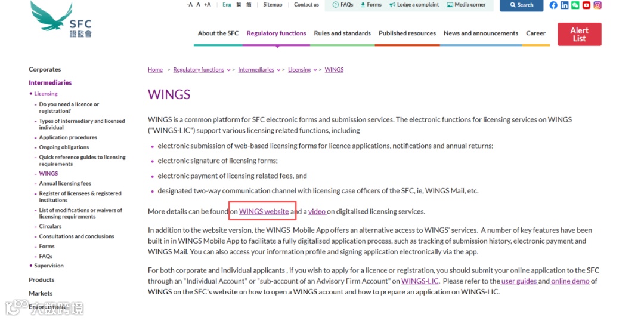Click Lodge a complaint megaphone link

pos(414,5)
